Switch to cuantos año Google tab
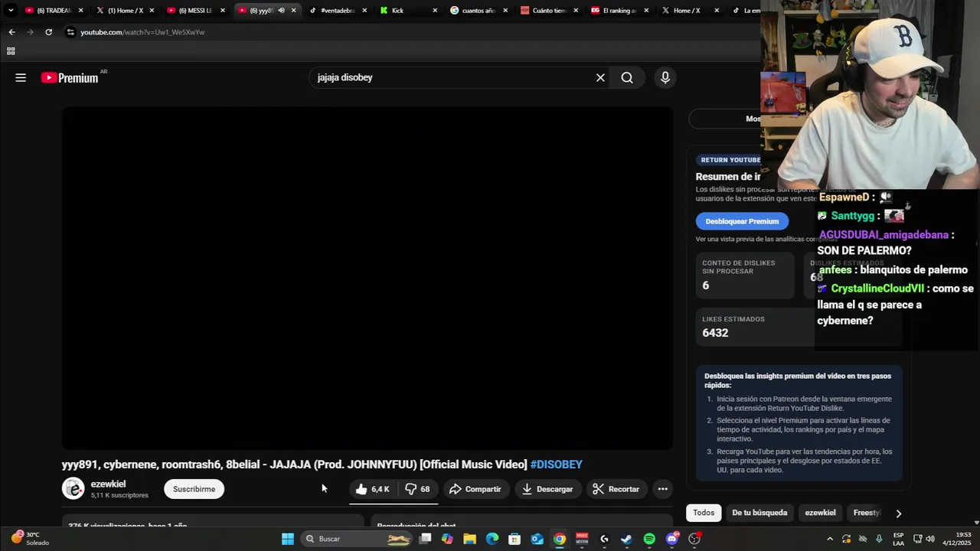Image resolution: width=980 pixels, height=551 pixels. pos(478,11)
